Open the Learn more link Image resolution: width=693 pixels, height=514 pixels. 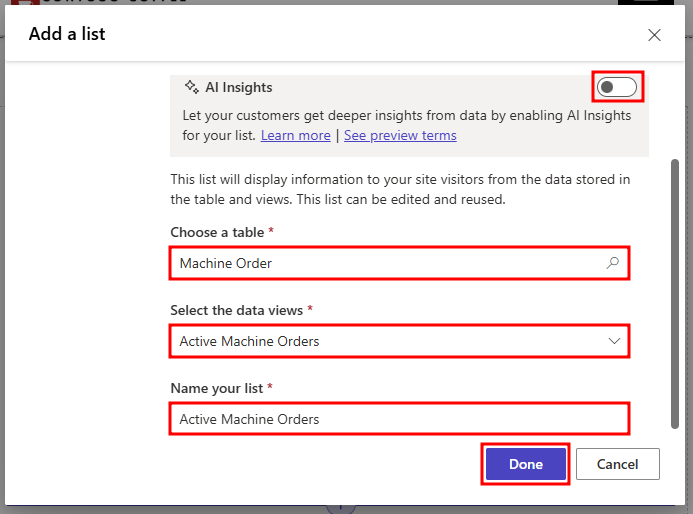point(296,135)
